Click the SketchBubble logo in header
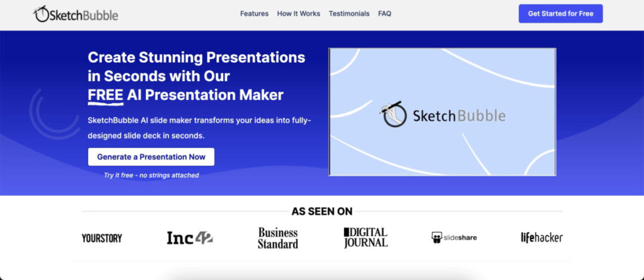This screenshot has height=280, width=644. (75, 14)
